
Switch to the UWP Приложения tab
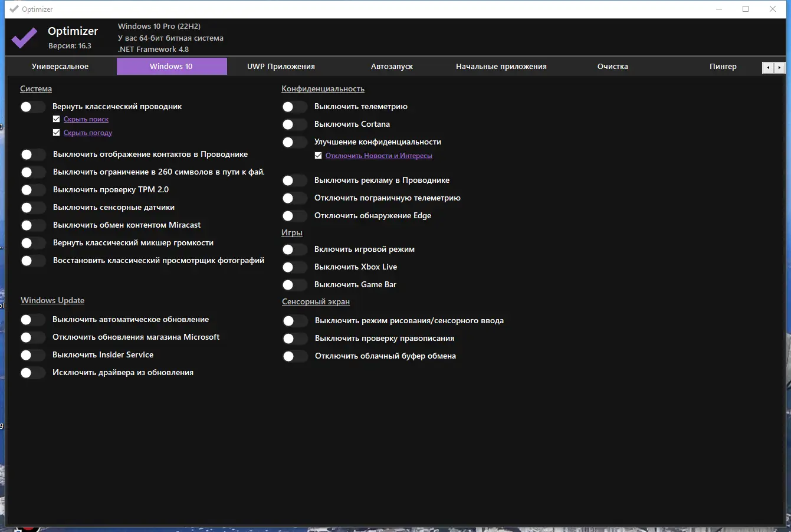(x=281, y=67)
